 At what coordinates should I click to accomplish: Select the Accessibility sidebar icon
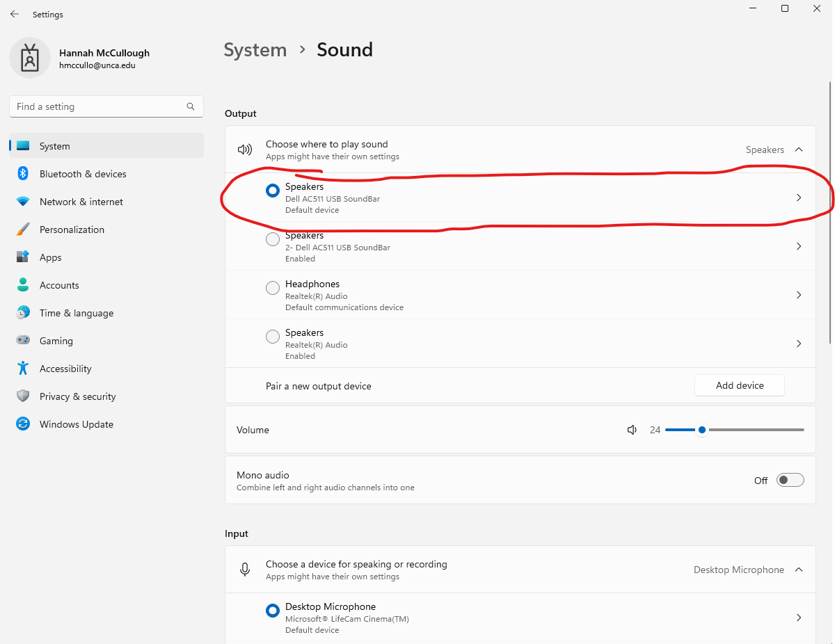(22, 369)
